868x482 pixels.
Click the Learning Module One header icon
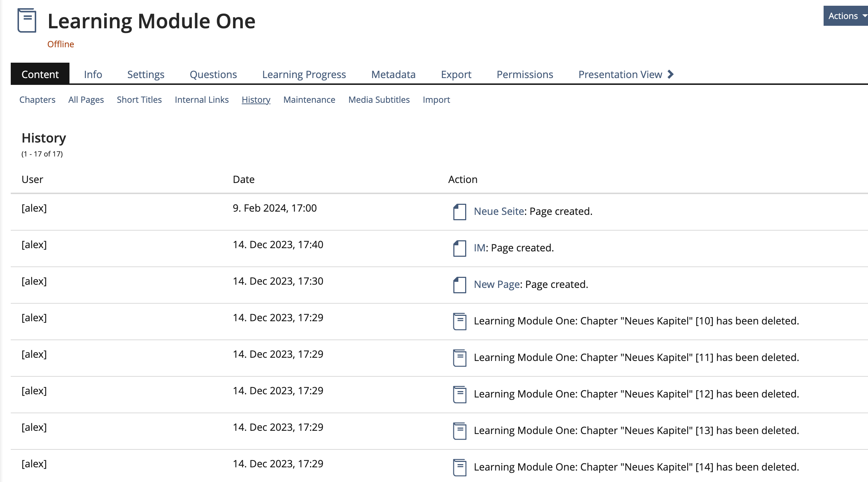[27, 21]
